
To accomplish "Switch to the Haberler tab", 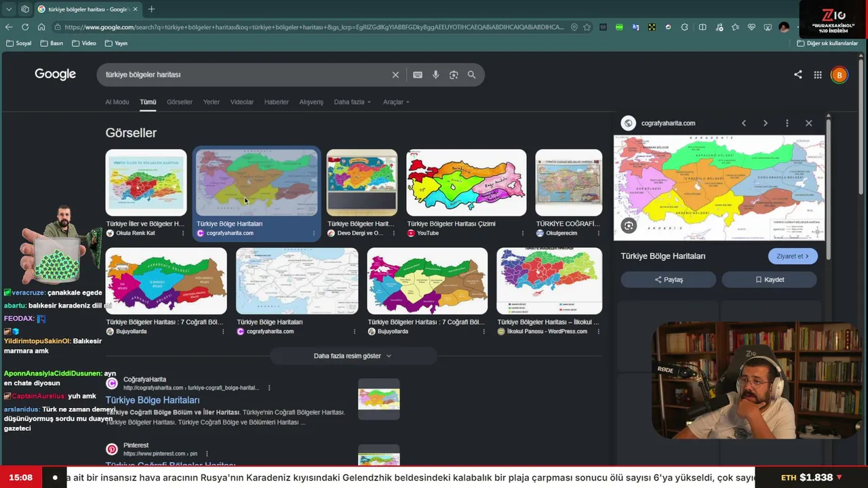I will point(277,102).
